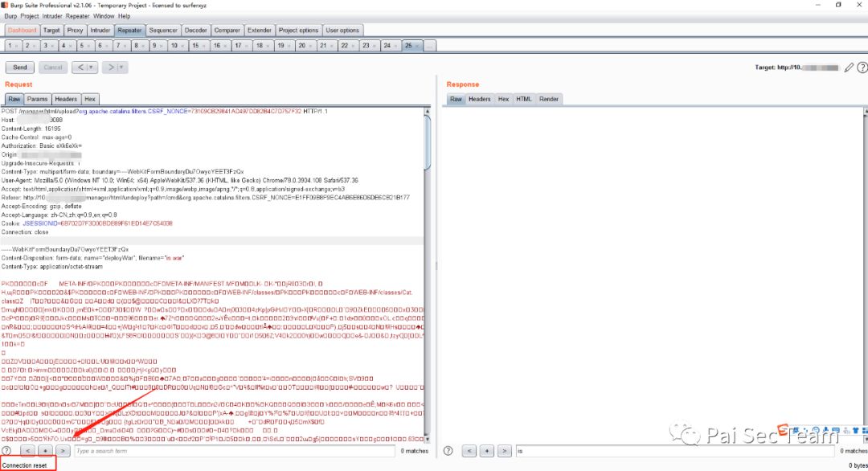Select Repeater tab 15
The height and width of the screenshot is (471, 868).
pyautogui.click(x=199, y=45)
